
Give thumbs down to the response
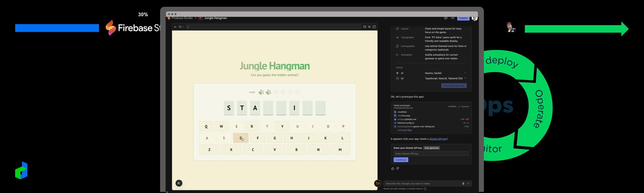point(397,169)
